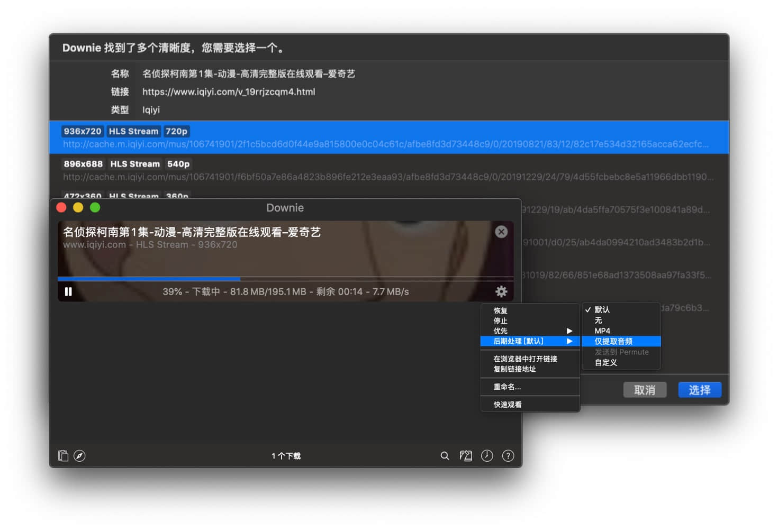
Task: Open the destination folder icon
Action: [466, 456]
